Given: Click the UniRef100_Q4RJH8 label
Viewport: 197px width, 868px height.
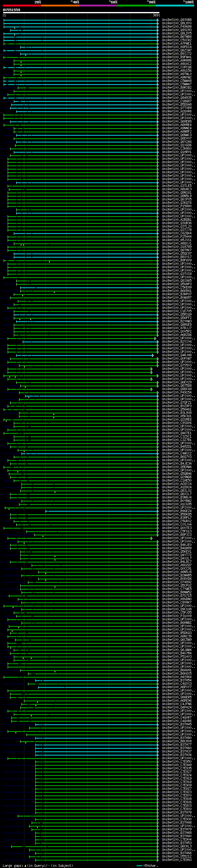Looking at the screenshot, I should [177, 355].
